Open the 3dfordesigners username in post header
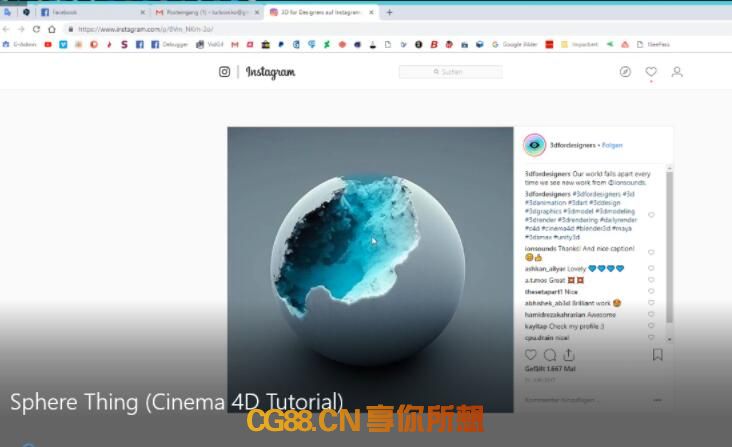Image resolution: width=732 pixels, height=447 pixels. pos(572,145)
